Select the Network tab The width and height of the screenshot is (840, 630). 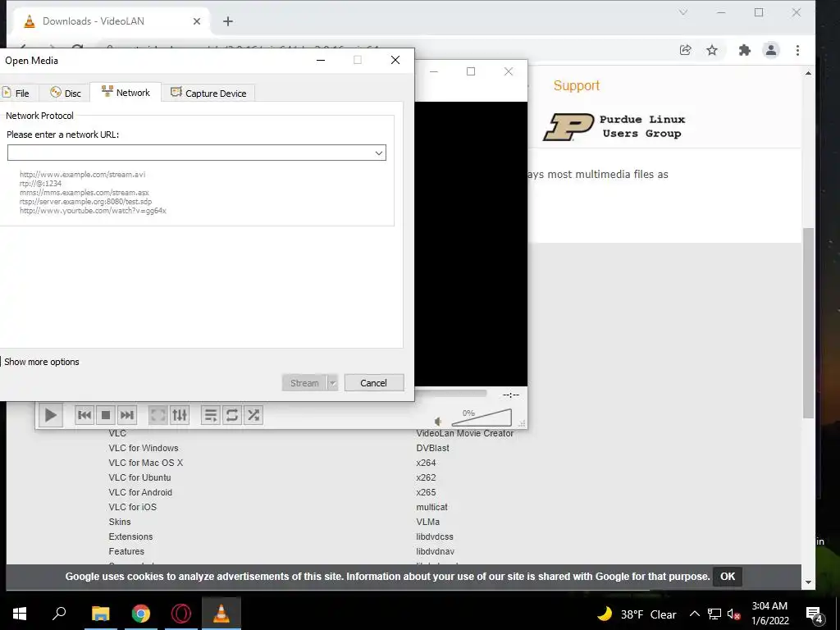(x=126, y=92)
